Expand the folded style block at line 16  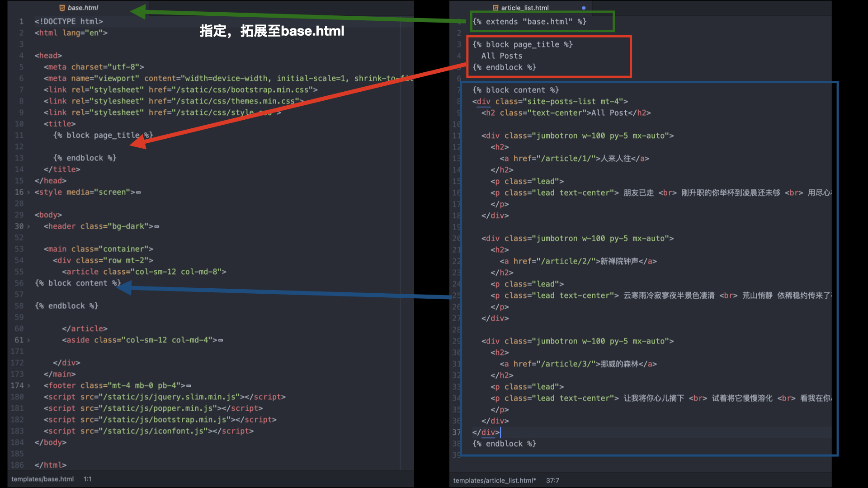pyautogui.click(x=28, y=192)
